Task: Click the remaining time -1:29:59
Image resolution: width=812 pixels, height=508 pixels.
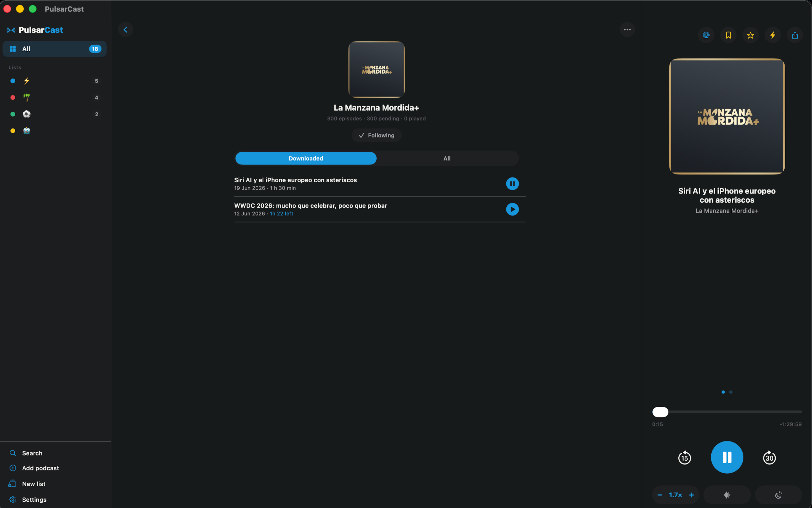Action: click(791, 424)
